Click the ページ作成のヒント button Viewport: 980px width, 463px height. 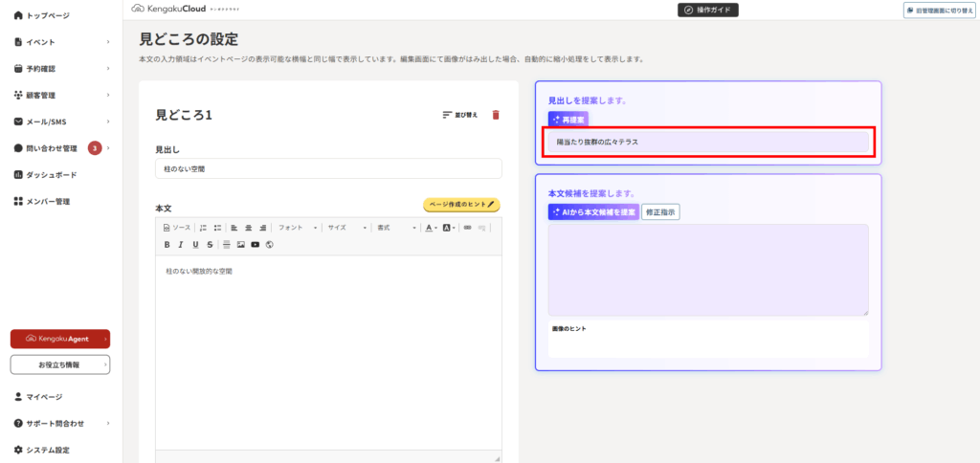[461, 205]
